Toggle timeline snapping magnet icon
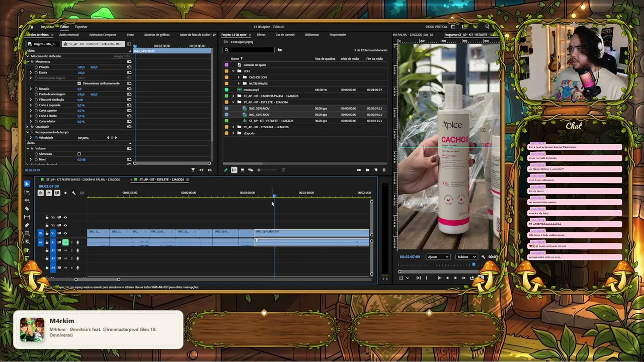 point(49,193)
